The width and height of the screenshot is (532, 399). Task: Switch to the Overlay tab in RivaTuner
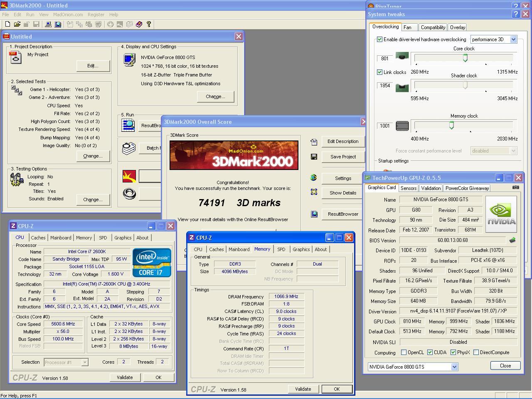(458, 27)
